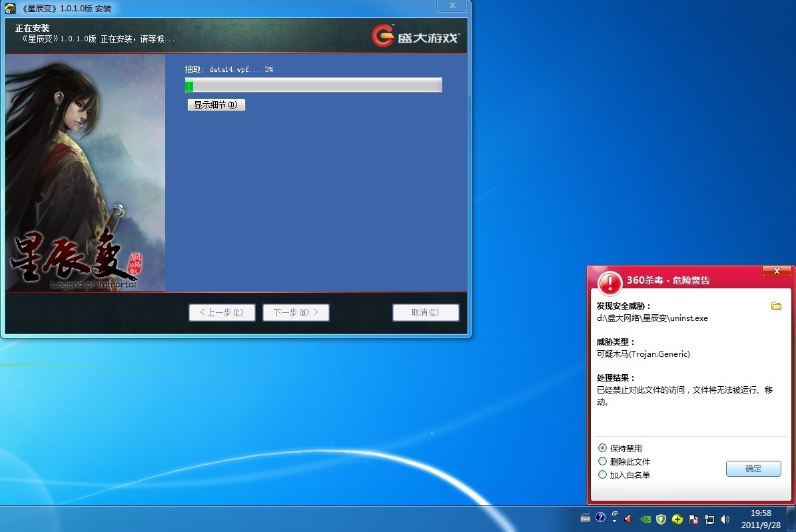Image resolution: width=796 pixels, height=532 pixels.
Task: Open the 360 antivirus shield tray icon
Action: click(x=661, y=519)
